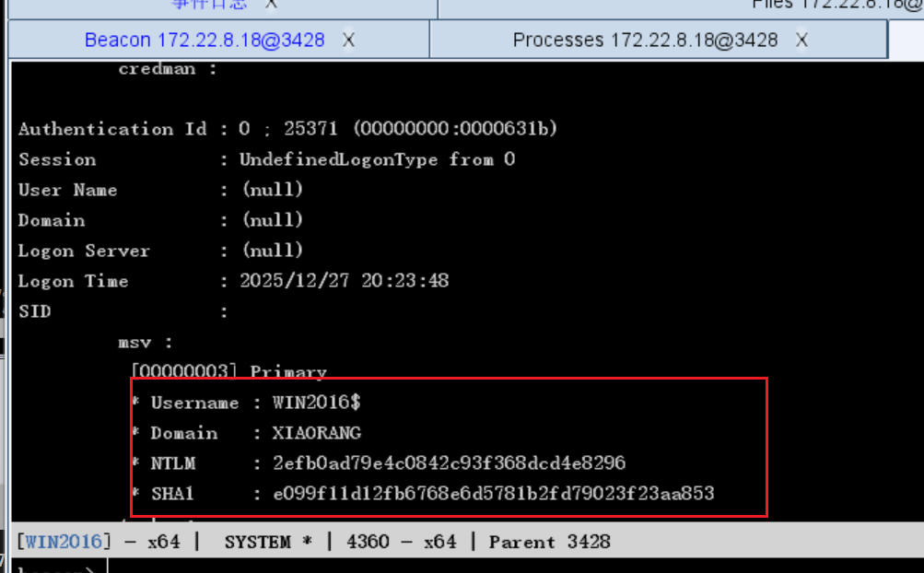Click the Logon Server (null) value

point(273,251)
